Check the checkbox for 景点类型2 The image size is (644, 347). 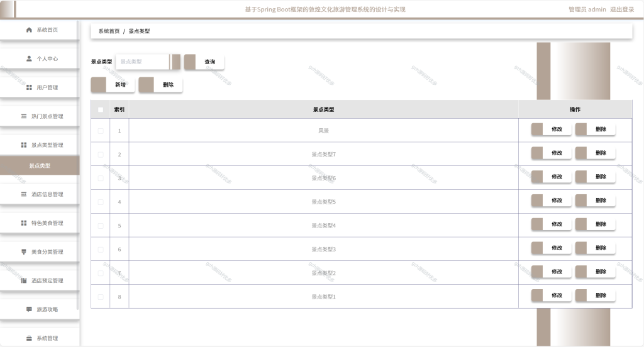[101, 273]
